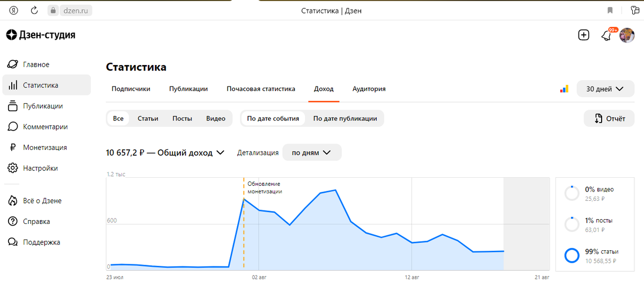Click the download icon on Отчёт button
Viewport: 644px width, 297px height.
click(599, 119)
